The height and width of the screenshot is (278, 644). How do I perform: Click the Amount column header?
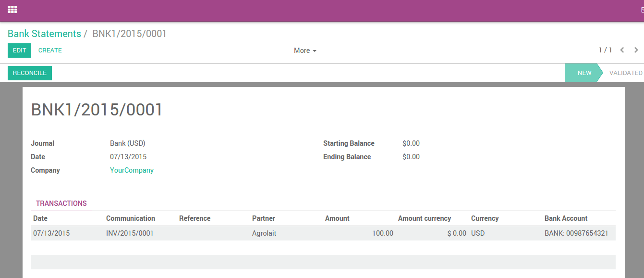tap(337, 218)
